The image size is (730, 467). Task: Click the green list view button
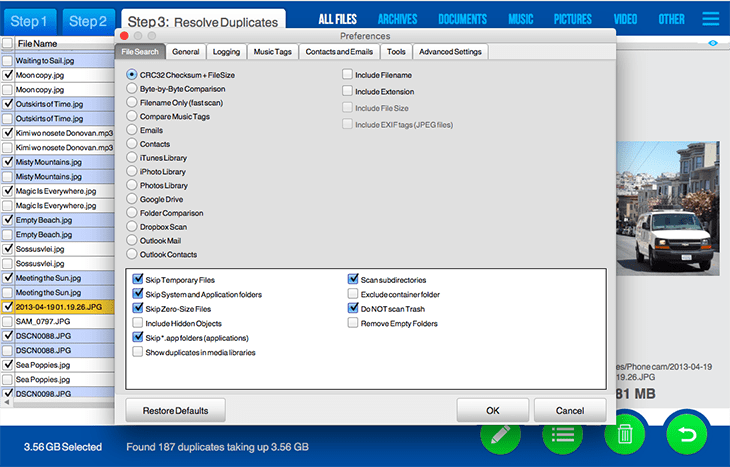(562, 434)
